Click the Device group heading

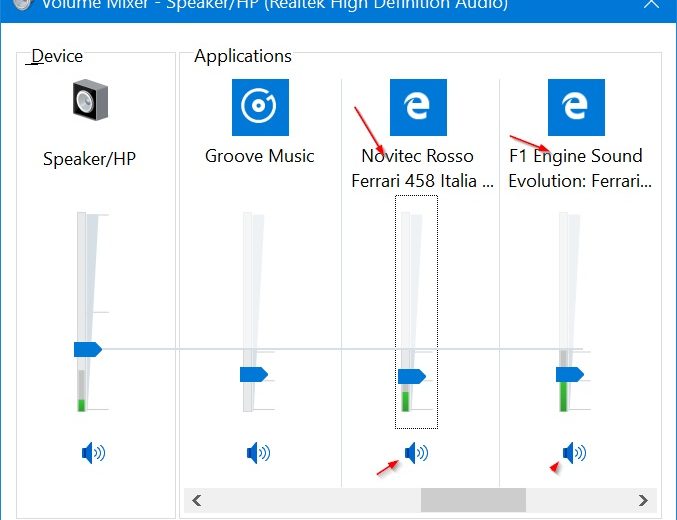pos(57,56)
